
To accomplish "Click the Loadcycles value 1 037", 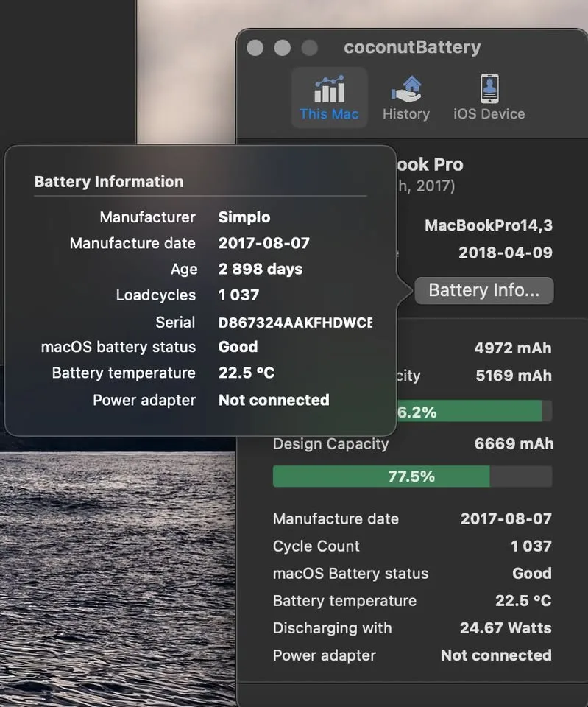I will (238, 295).
